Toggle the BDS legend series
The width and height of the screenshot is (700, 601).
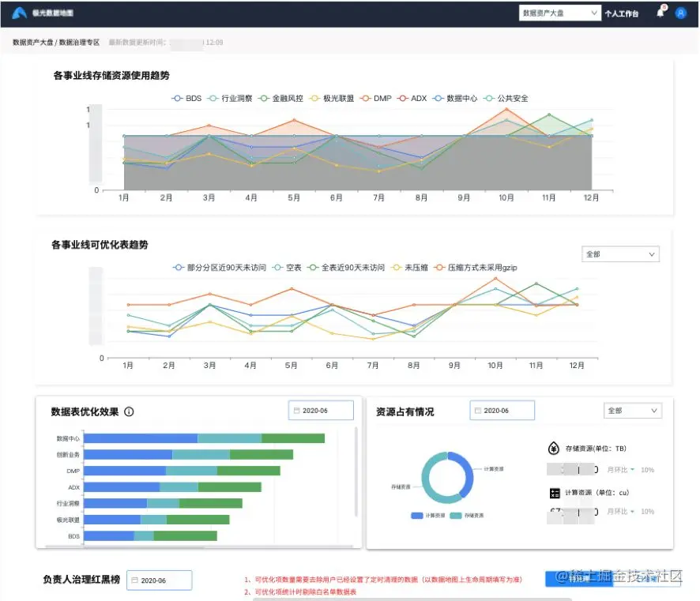coord(186,98)
